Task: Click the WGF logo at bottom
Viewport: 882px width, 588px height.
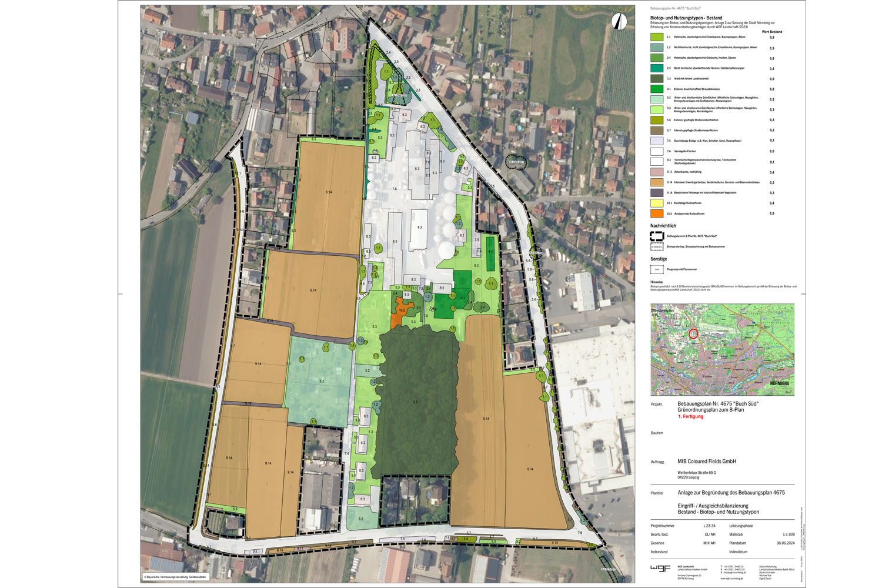Action: click(661, 568)
